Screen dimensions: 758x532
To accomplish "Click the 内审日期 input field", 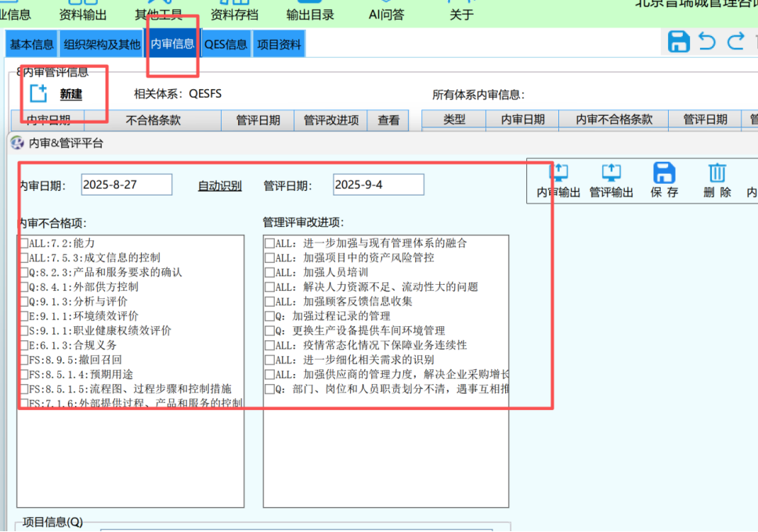I will tap(126, 185).
